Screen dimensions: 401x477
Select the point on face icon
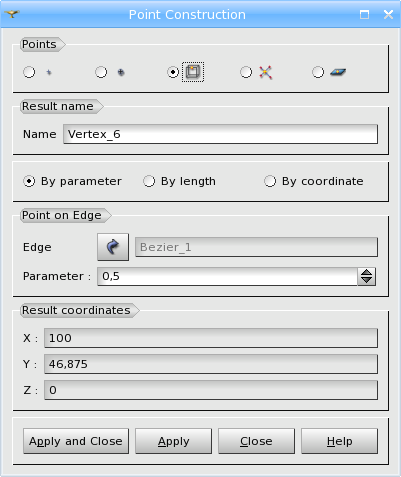[x=338, y=72]
